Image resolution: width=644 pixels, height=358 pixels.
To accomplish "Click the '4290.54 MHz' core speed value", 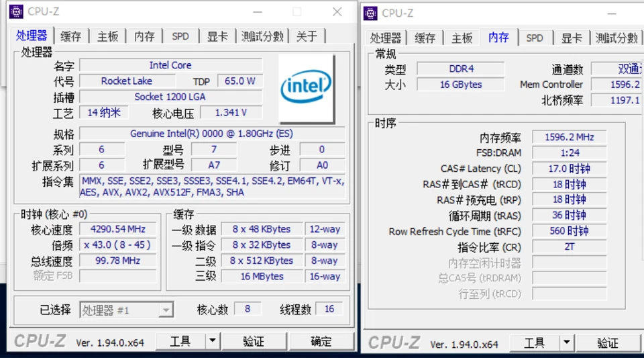I will pyautogui.click(x=118, y=229).
